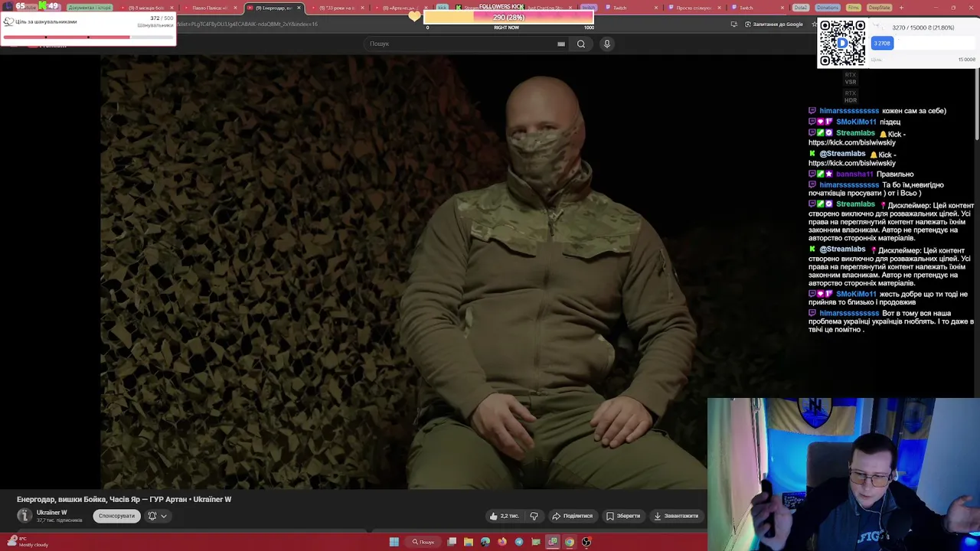Screen dimensions: 980x551
Task: Click the chat overlay scrollbar on right edge
Action: (x=977, y=106)
